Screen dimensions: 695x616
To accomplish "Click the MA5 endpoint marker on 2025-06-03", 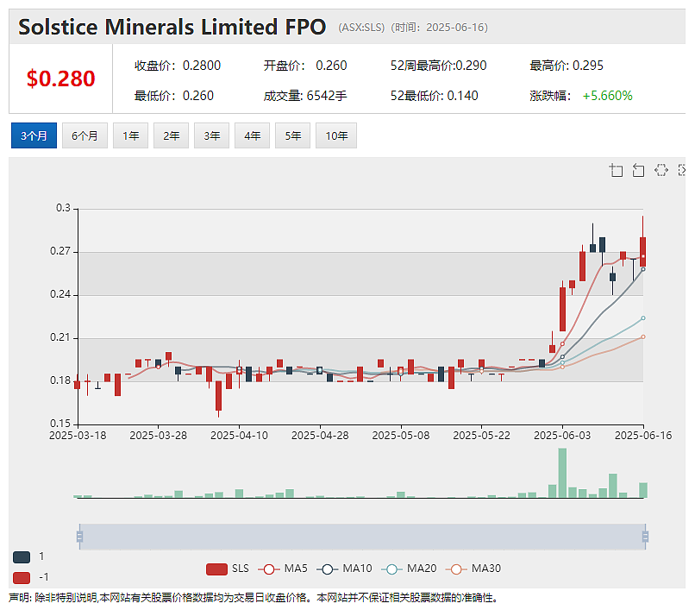I will [x=562, y=344].
